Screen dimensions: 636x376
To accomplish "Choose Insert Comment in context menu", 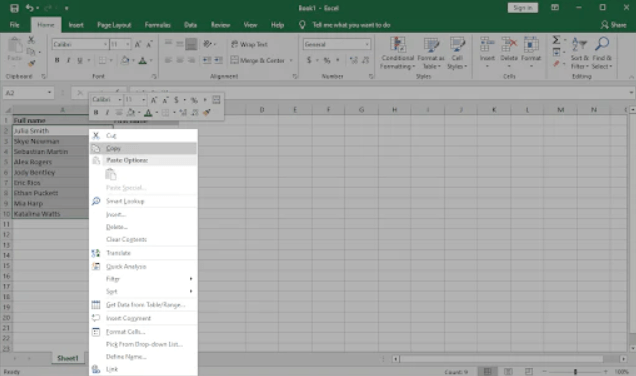I will tap(144, 318).
